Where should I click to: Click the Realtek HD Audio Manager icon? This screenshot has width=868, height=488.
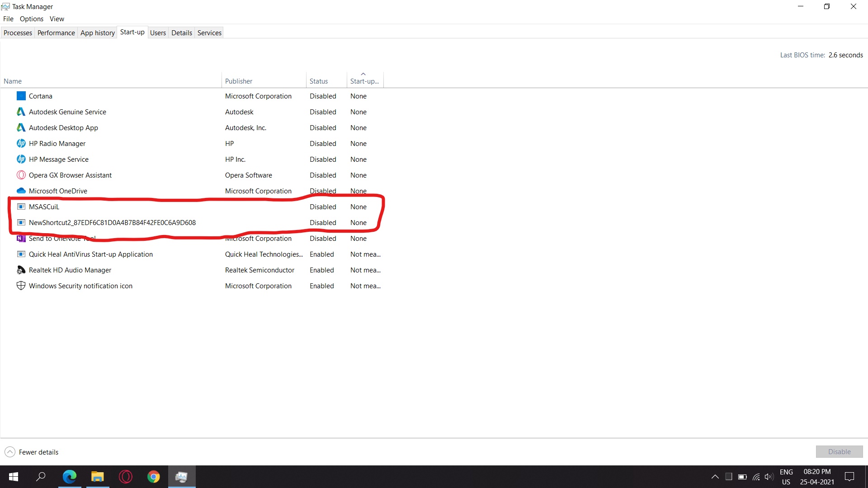21,270
